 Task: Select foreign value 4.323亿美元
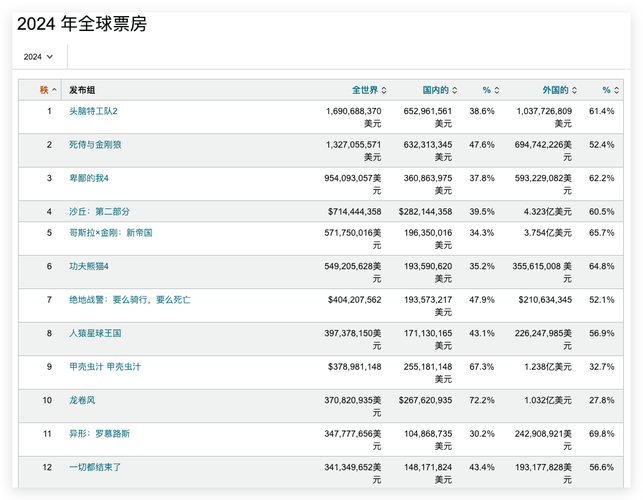pos(547,212)
